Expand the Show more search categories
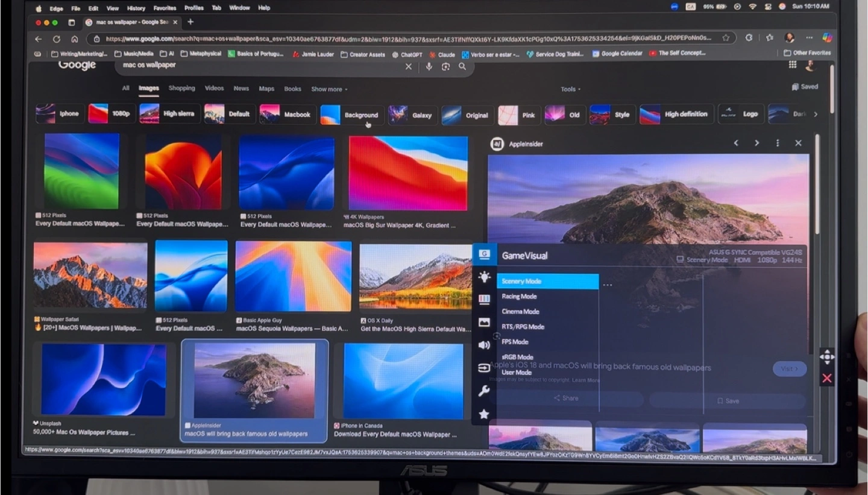This screenshot has height=495, width=868. click(x=329, y=89)
